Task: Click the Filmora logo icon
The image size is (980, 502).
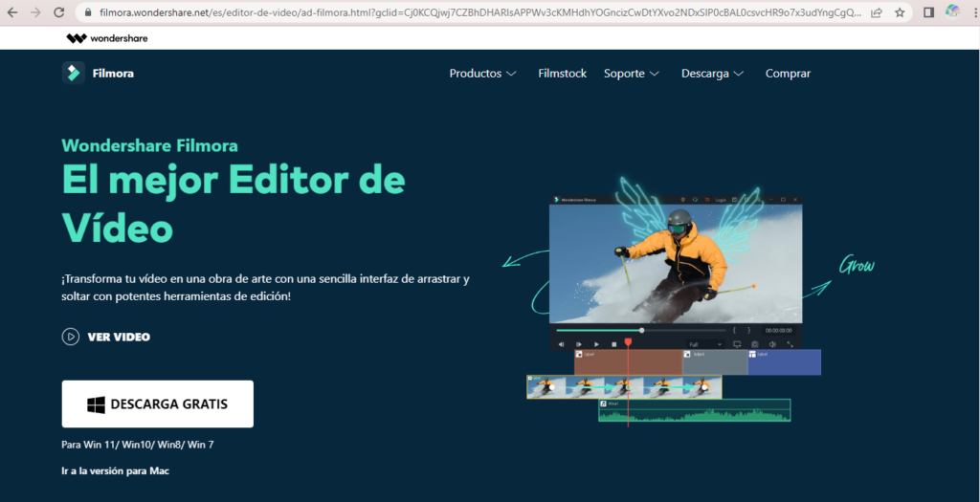Action: point(73,73)
